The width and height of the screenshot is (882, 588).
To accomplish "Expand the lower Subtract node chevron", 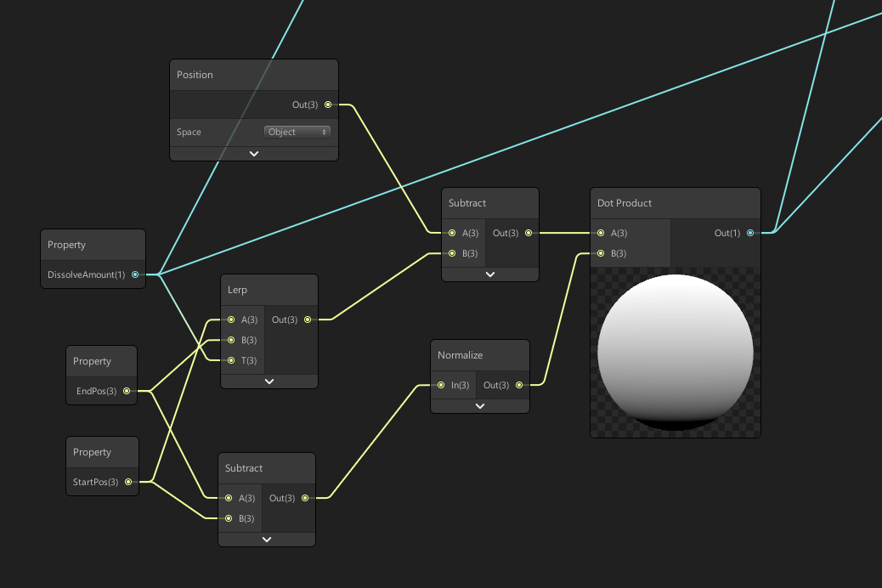I will (267, 540).
